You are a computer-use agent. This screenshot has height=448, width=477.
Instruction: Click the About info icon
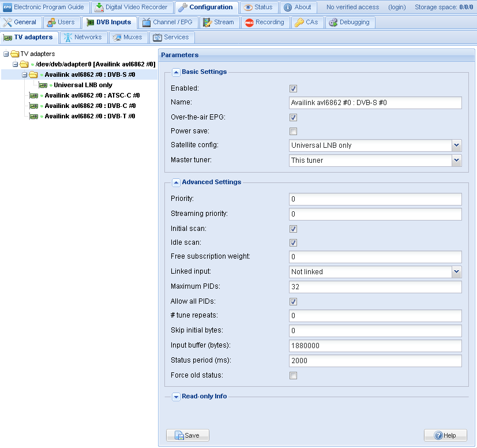tap(288, 8)
